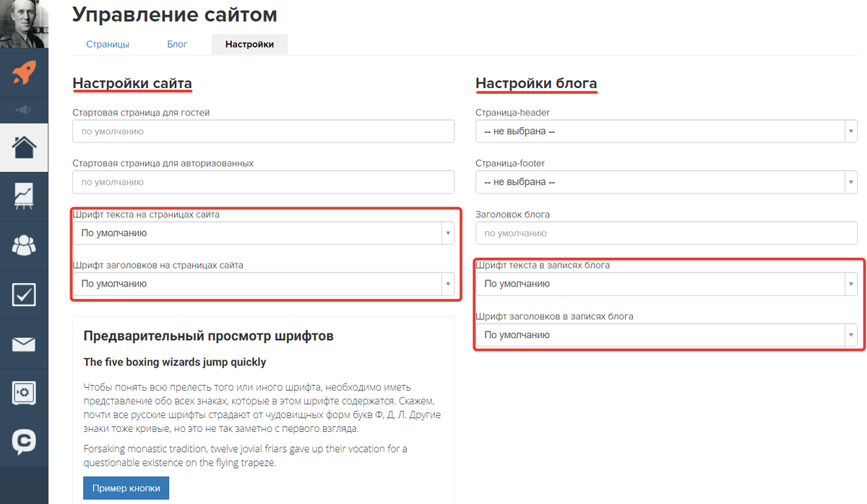The width and height of the screenshot is (867, 504).
Task: Open the users group icon in sidebar
Action: point(24,246)
